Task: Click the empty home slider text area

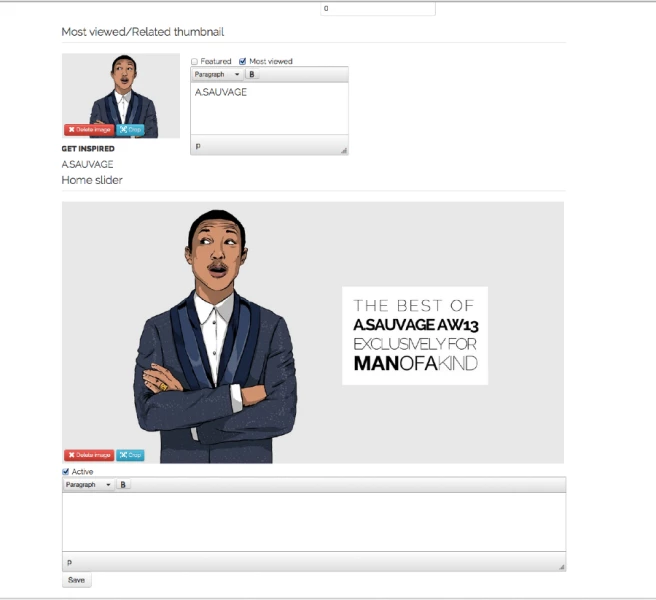Action: [x=314, y=522]
